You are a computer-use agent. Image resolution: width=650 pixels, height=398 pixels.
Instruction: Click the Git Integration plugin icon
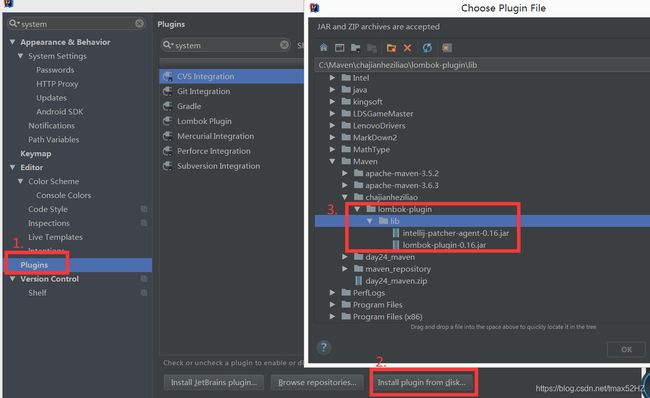[x=168, y=91]
